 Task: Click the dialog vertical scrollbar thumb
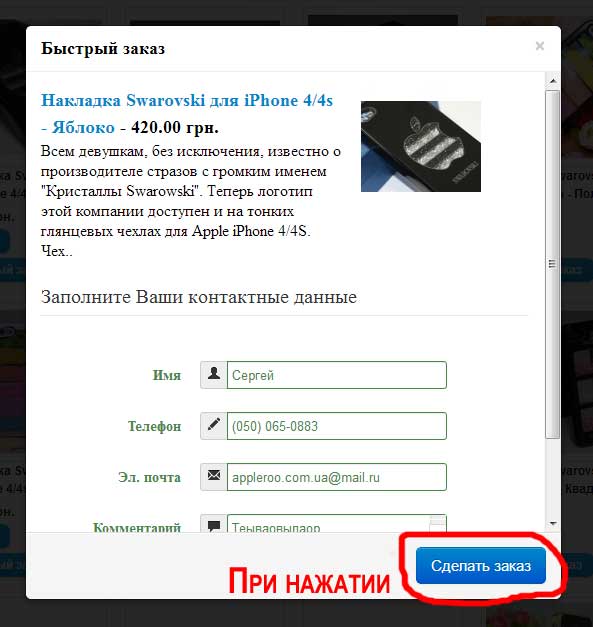(x=553, y=264)
